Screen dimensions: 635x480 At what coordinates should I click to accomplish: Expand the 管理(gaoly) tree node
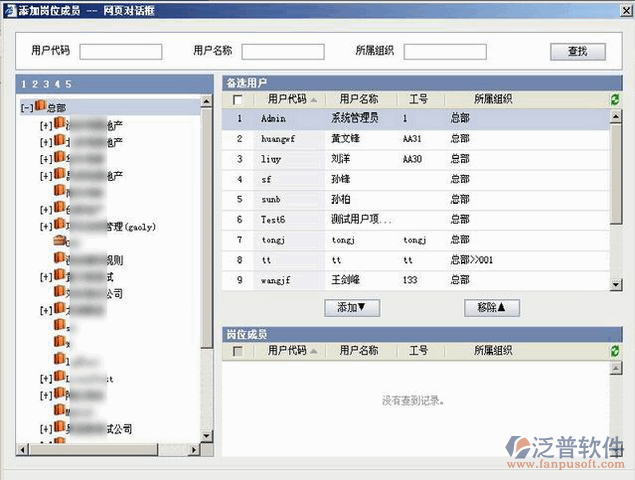(45, 227)
